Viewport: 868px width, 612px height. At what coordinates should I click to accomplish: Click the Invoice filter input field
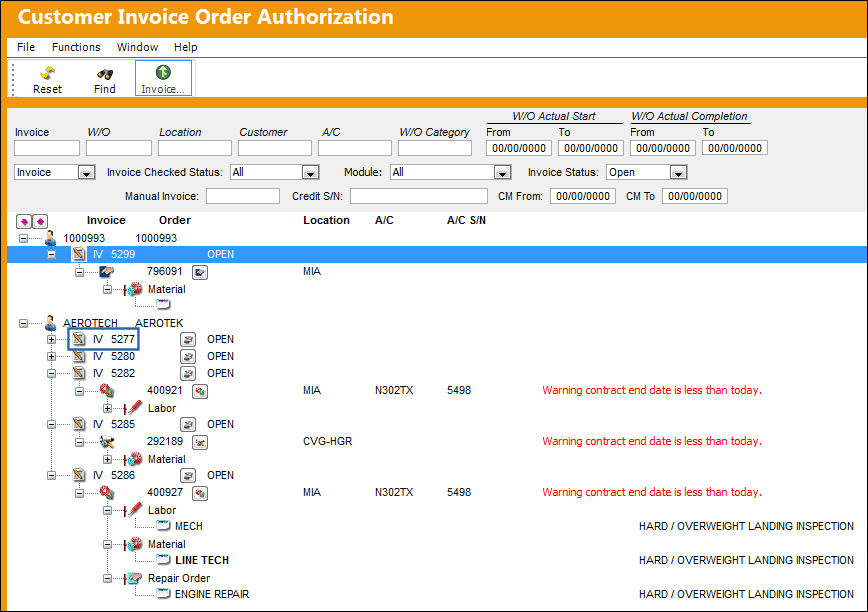pyautogui.click(x=47, y=148)
